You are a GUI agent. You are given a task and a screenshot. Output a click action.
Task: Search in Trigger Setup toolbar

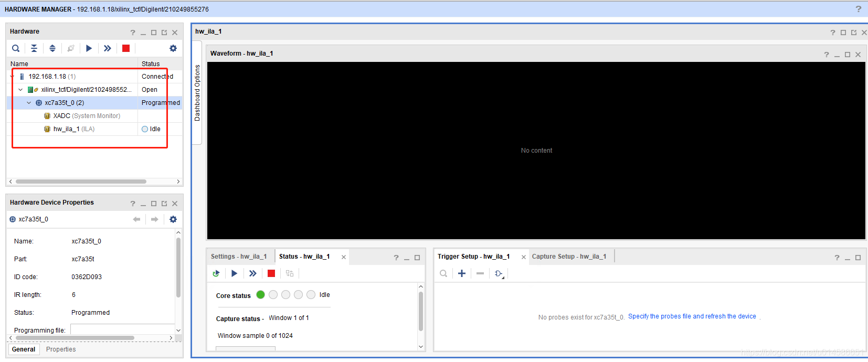(x=443, y=273)
